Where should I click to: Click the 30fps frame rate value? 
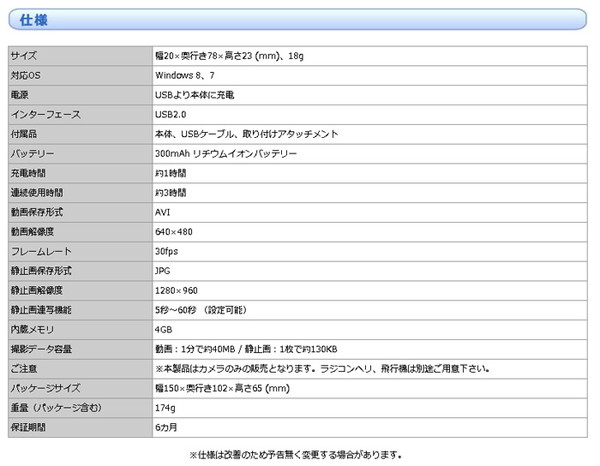(x=166, y=251)
